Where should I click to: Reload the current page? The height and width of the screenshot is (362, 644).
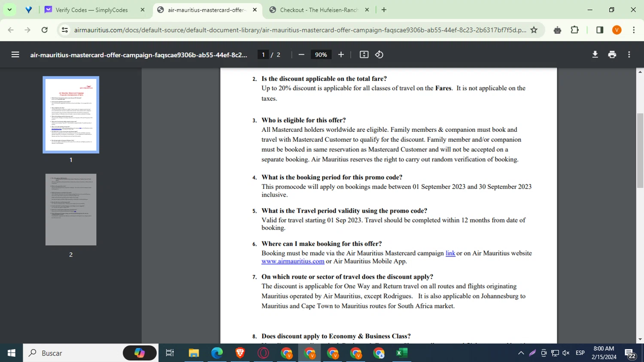click(44, 30)
